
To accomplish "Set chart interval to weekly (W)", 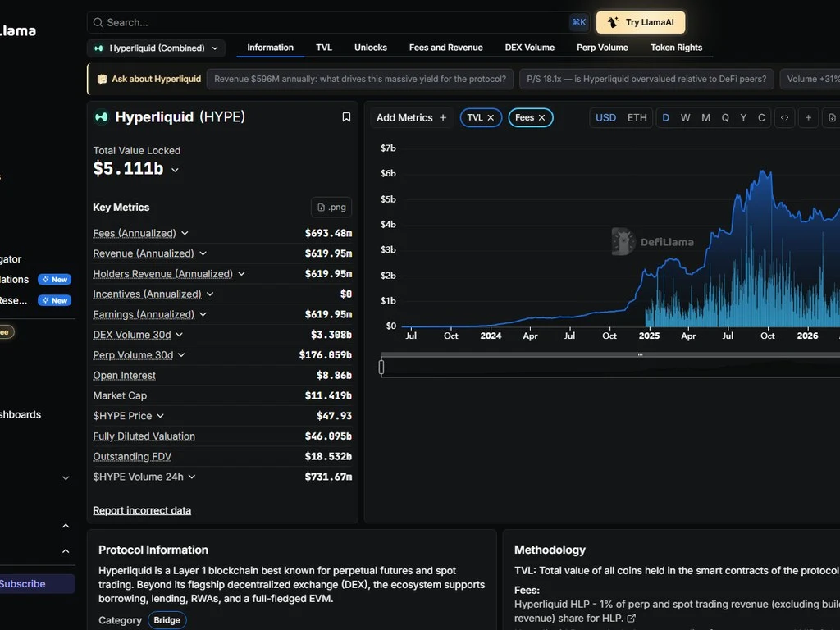I will (685, 117).
